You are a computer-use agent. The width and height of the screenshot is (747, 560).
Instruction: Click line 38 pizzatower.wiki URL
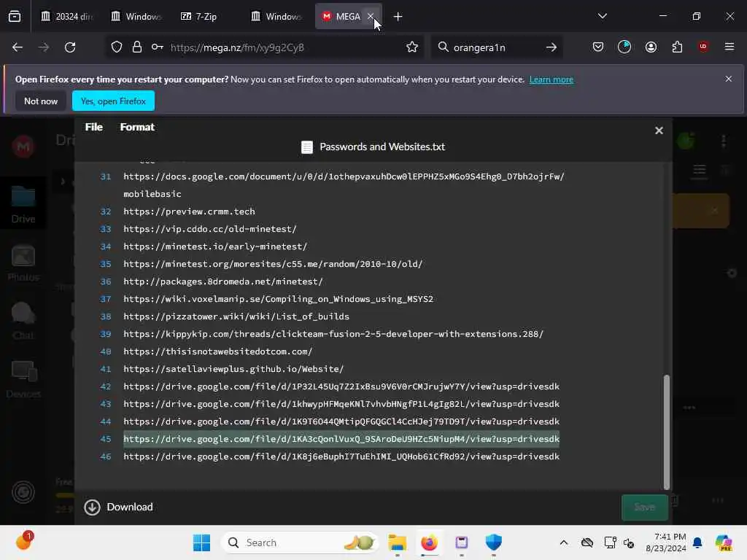[x=236, y=316]
